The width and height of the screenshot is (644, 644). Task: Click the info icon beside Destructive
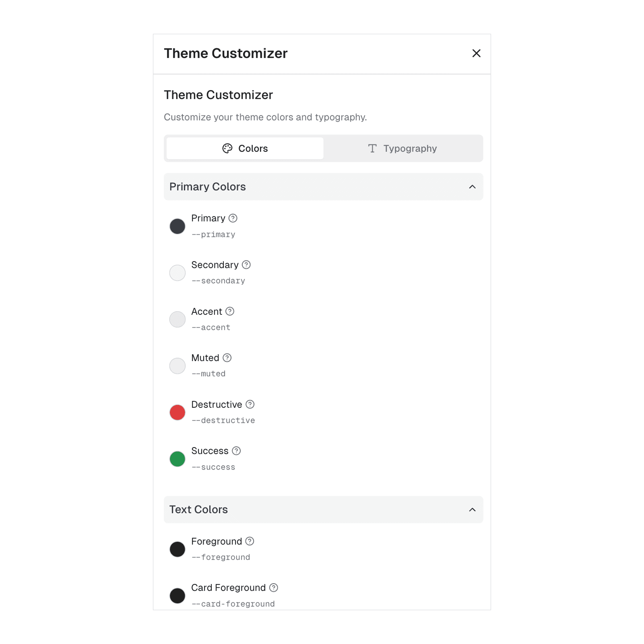(250, 404)
